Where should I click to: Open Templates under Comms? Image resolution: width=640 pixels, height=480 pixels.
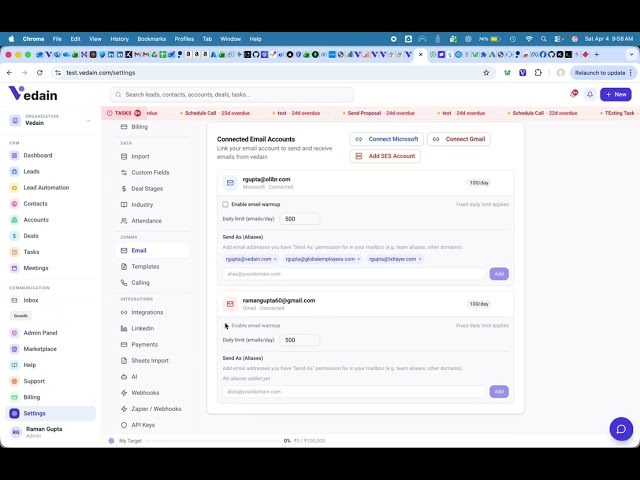(x=145, y=267)
